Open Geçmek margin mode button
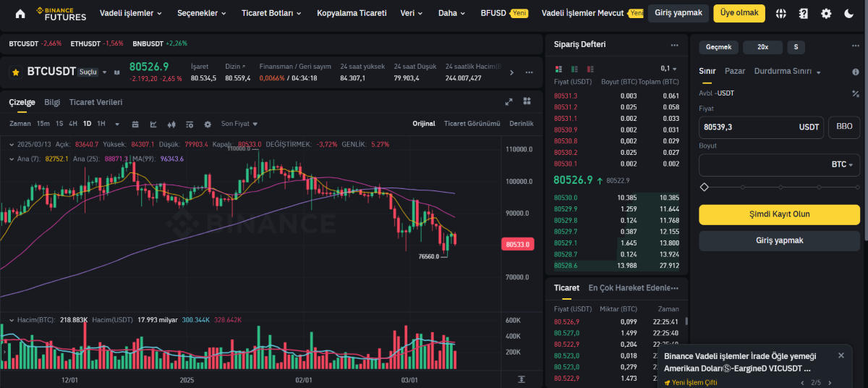 (x=719, y=47)
